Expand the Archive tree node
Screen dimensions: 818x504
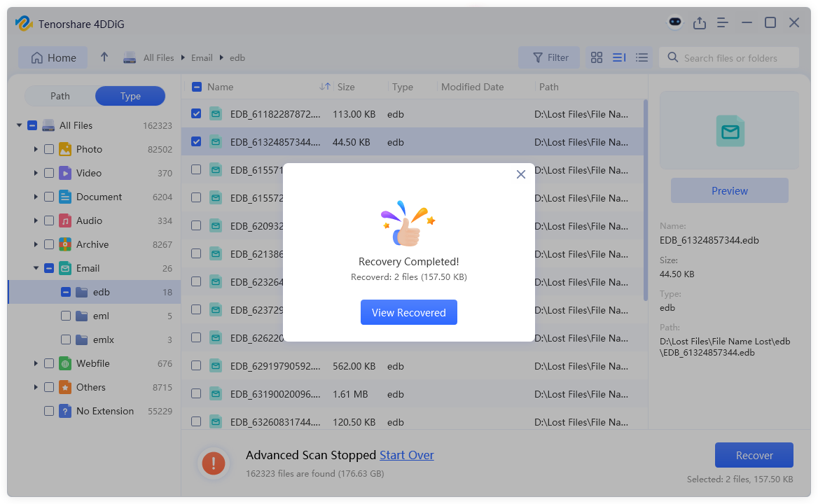click(36, 244)
